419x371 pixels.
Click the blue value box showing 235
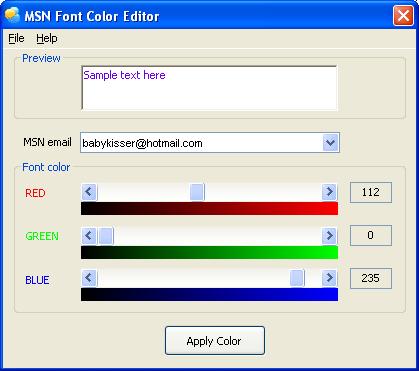[x=371, y=278]
